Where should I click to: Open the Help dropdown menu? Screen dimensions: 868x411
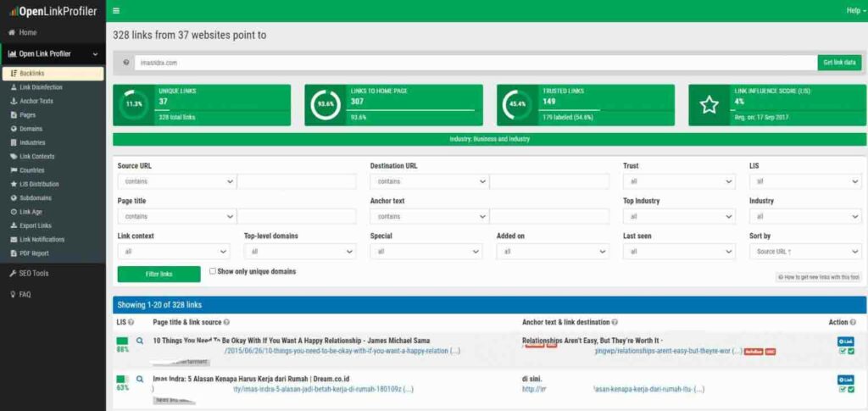click(854, 10)
